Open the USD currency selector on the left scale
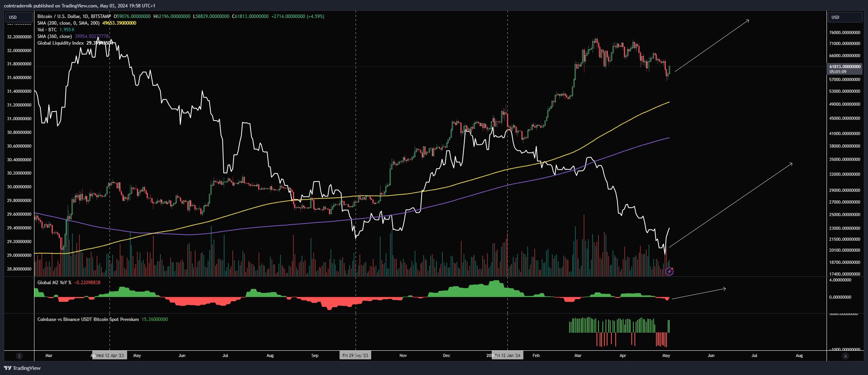 coord(19,17)
